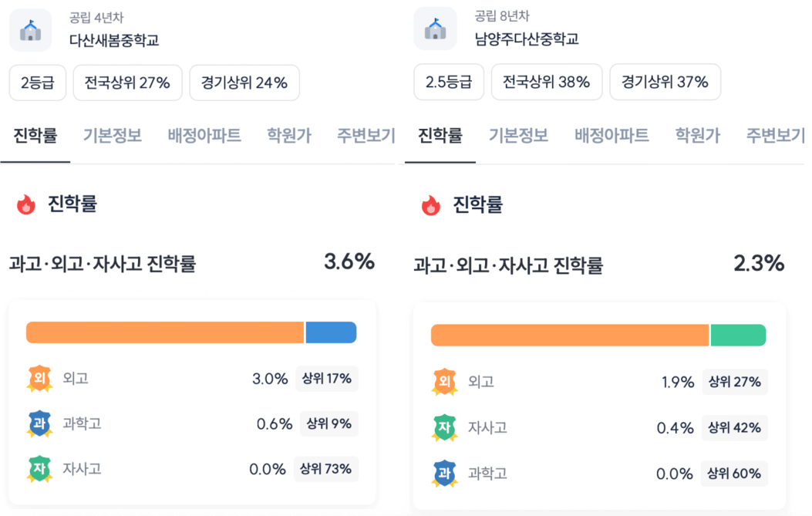Click the green segment of right progress bar
812x516 pixels.
click(x=738, y=336)
